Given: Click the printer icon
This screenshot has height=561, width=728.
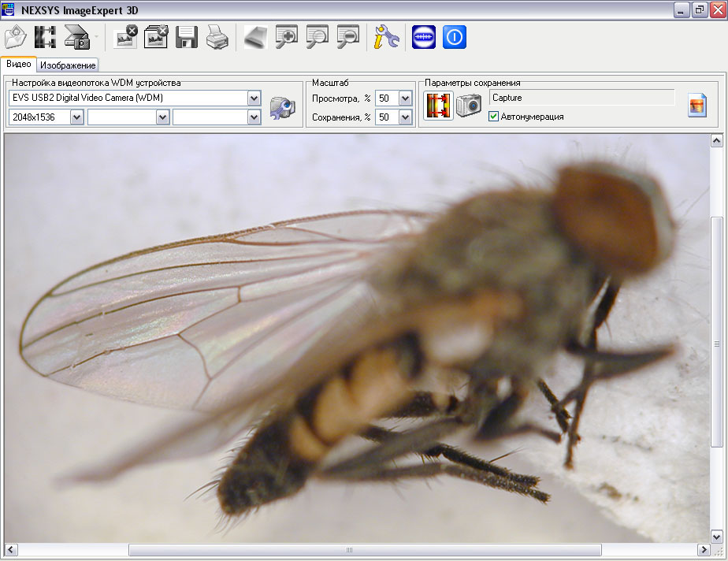Looking at the screenshot, I should click(217, 37).
